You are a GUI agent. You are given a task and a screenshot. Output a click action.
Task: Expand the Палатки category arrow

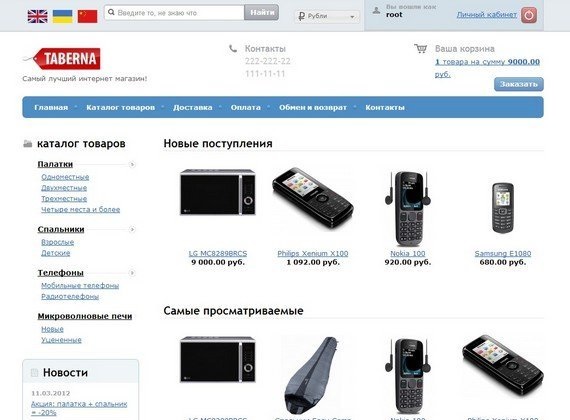[132, 164]
